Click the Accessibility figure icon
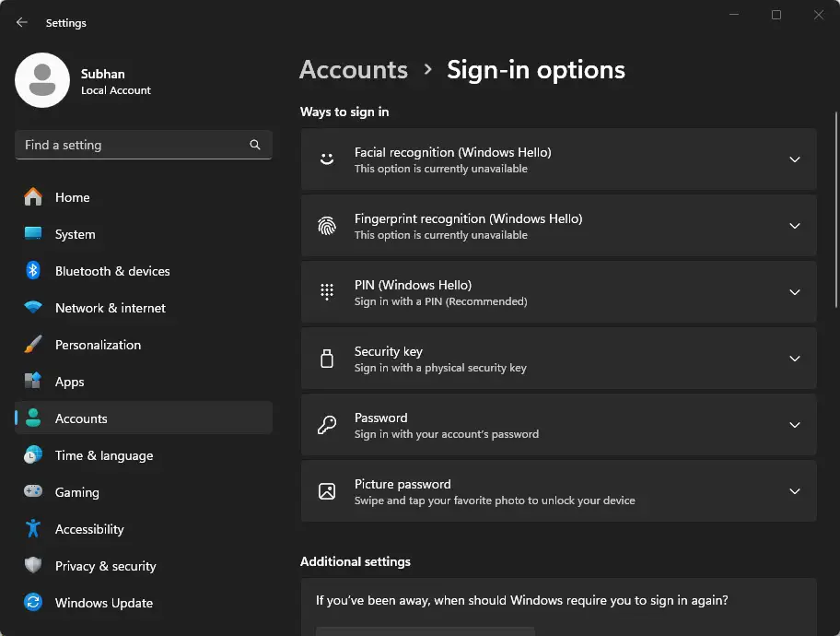840x636 pixels. [x=32, y=528]
